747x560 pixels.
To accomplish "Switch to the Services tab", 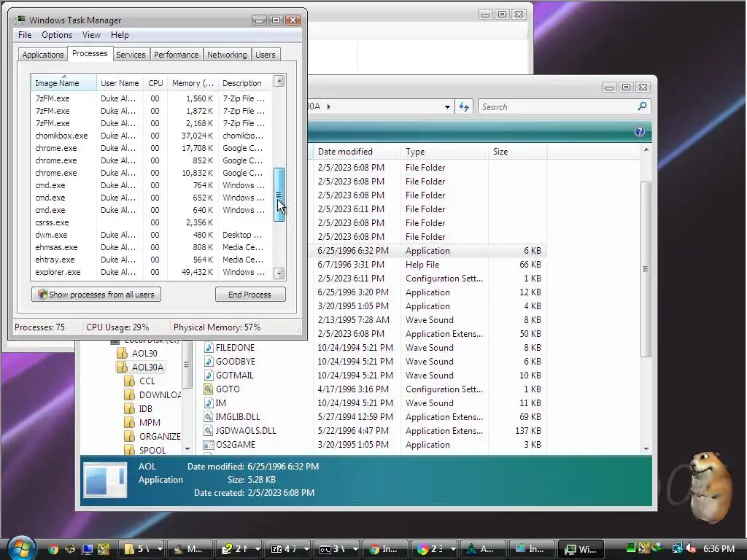I will pos(131,55).
